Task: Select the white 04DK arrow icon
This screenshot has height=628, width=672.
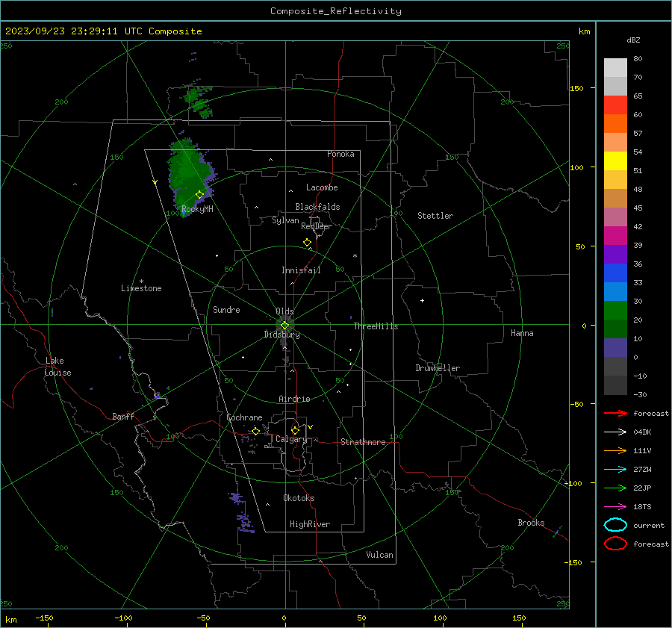Action: point(615,432)
